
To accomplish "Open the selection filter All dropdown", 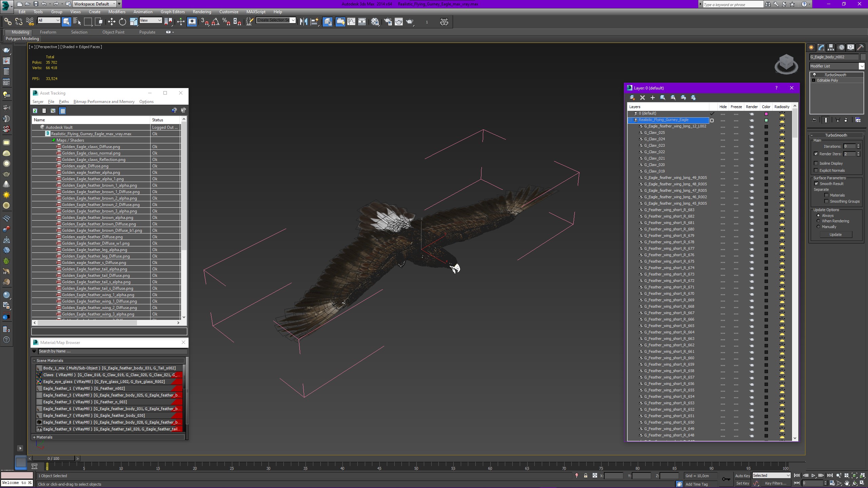I will (49, 20).
